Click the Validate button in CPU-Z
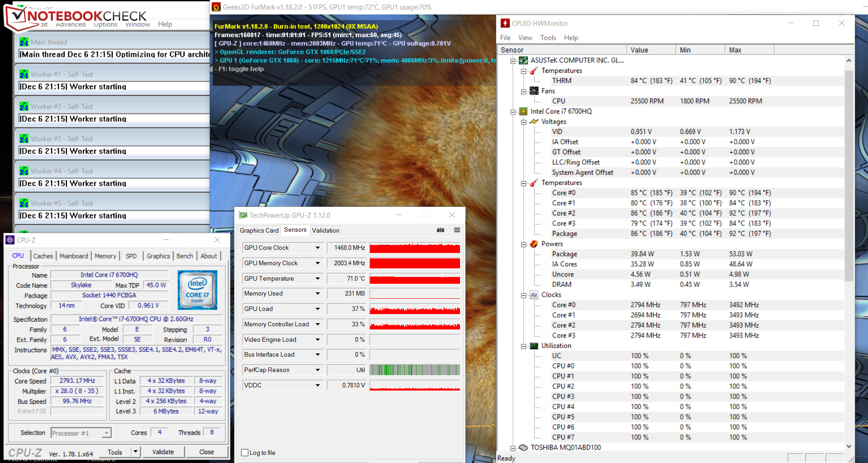Viewport: 868px width, 463px height. pos(163,452)
